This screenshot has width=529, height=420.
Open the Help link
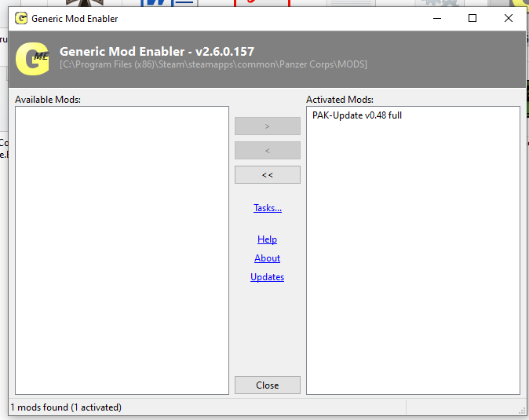(x=267, y=239)
